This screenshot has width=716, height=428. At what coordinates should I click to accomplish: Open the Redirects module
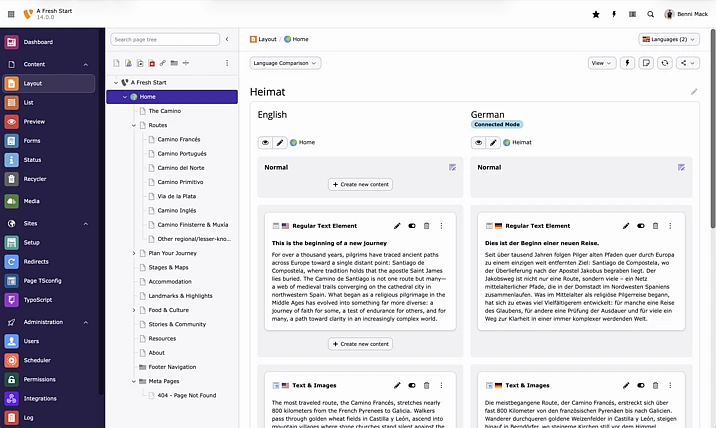38,261
